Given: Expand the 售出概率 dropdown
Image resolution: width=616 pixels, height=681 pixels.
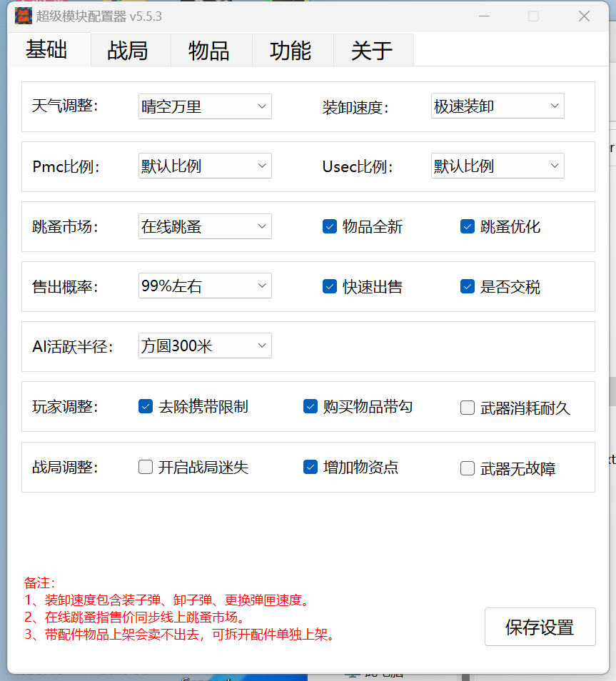Looking at the screenshot, I should click(205, 286).
